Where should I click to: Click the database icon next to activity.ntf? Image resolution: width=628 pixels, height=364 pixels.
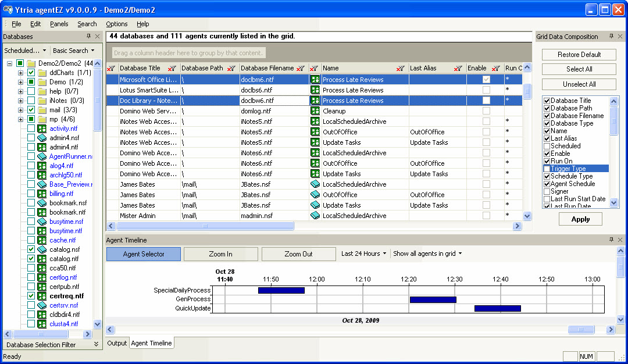coord(42,129)
